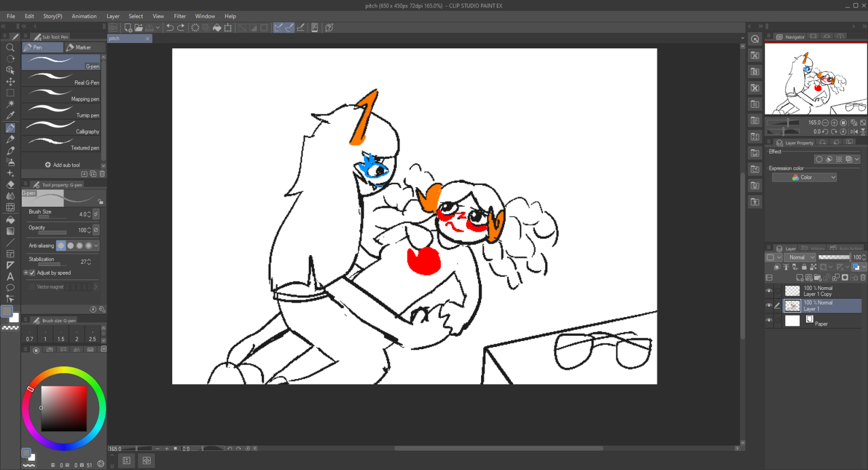Open the layer blending mode Normal dropdown
The width and height of the screenshot is (868, 470).
800,257
